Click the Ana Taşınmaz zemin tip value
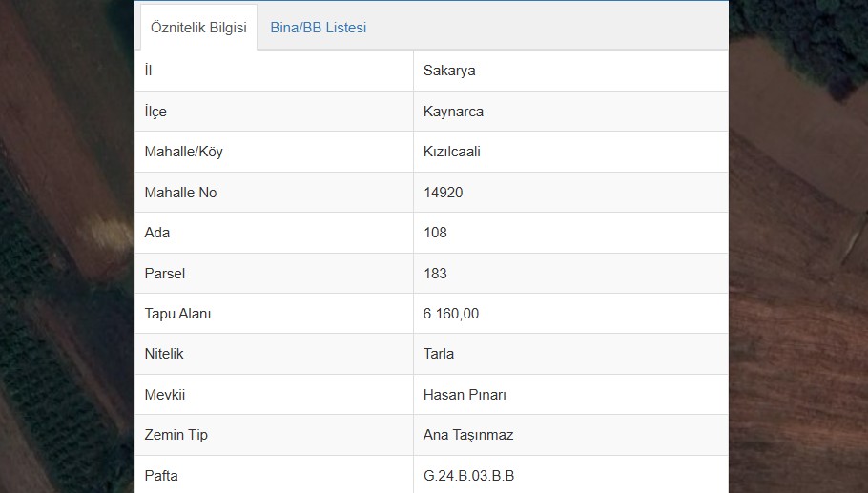 pos(468,435)
